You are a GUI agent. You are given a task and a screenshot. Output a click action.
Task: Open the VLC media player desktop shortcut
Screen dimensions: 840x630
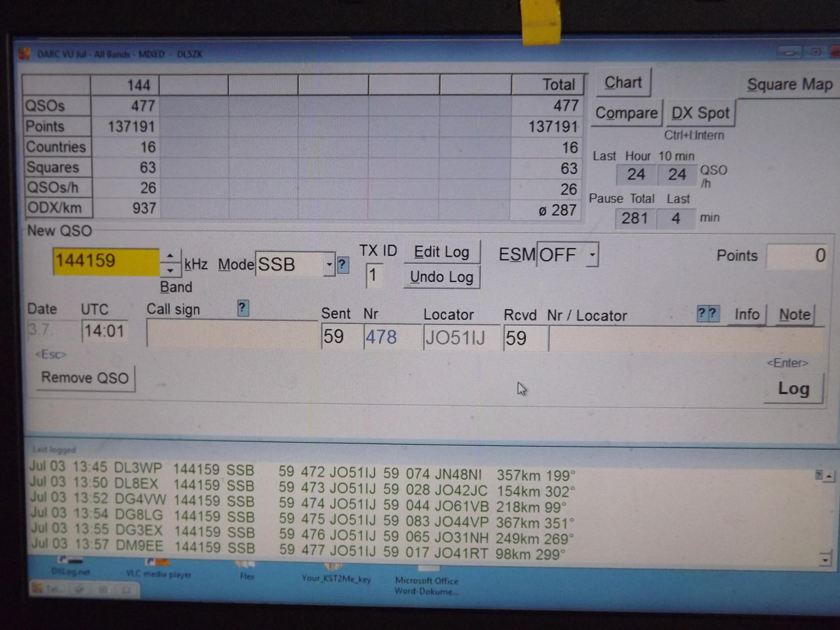[158, 567]
